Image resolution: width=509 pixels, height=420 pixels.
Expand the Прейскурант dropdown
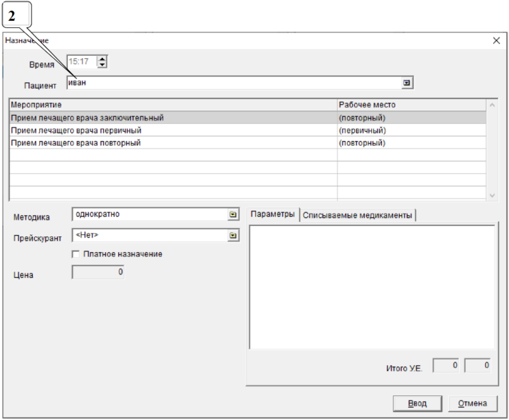[x=233, y=236]
